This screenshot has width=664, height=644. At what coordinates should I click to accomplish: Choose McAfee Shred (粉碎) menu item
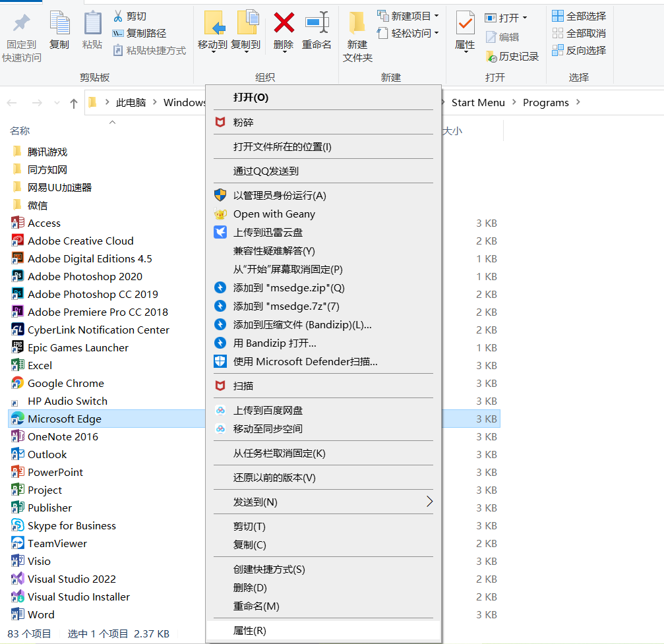(x=324, y=123)
